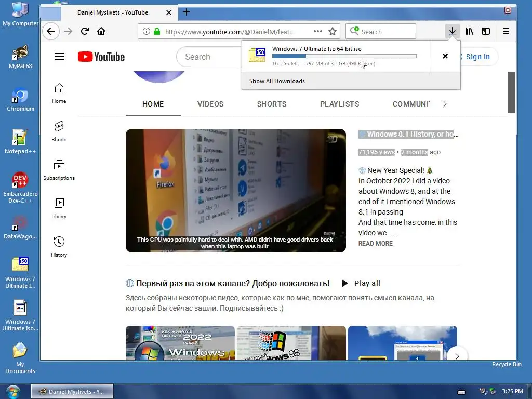Screen dimensions: 532x399
Task: Open the Windows 98 video thumbnail
Action: (291, 343)
